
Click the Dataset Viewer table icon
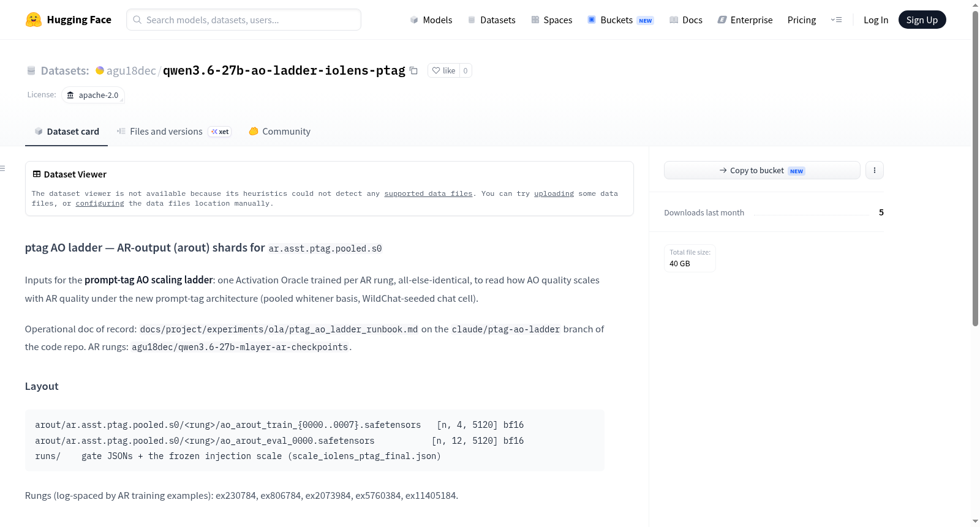coord(37,174)
